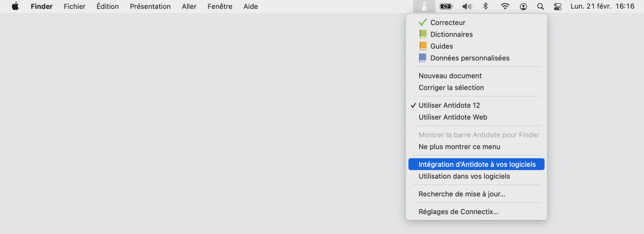Click the battery status icon
The image size is (644, 234).
446,6
